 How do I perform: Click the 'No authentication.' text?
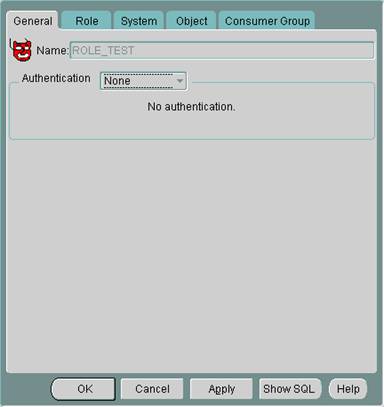(191, 107)
